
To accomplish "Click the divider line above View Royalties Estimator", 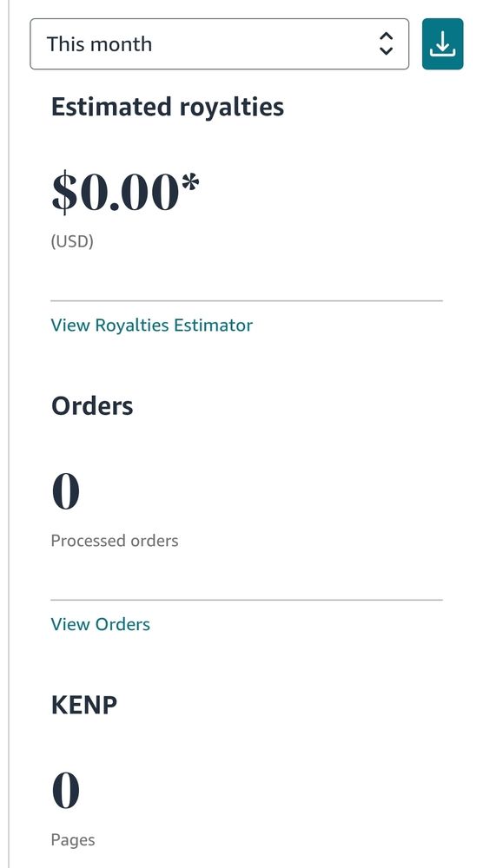I will pos(247,301).
